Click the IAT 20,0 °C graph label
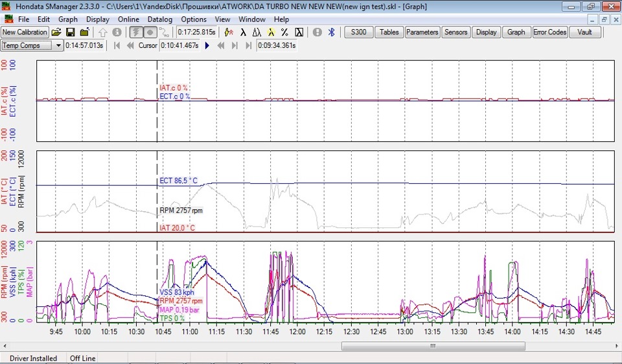This screenshot has height=364, width=622. click(177, 227)
